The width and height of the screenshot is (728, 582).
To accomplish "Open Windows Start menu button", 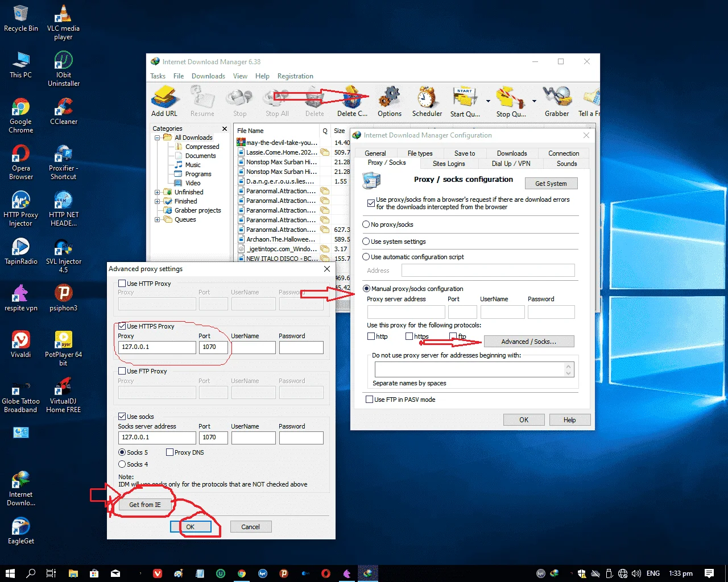I will (10, 573).
